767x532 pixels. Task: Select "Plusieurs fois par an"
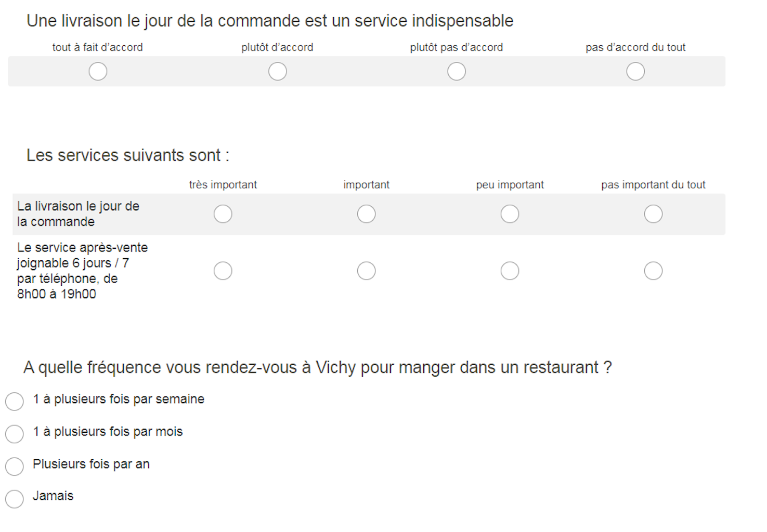14,467
